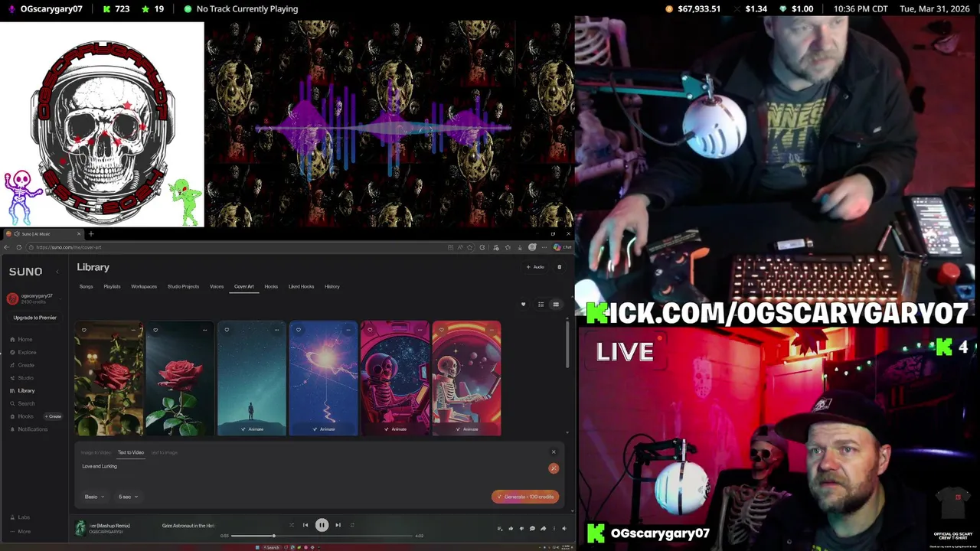The image size is (980, 551).
Task: Bookmark the page with the star icon
Action: (x=469, y=247)
